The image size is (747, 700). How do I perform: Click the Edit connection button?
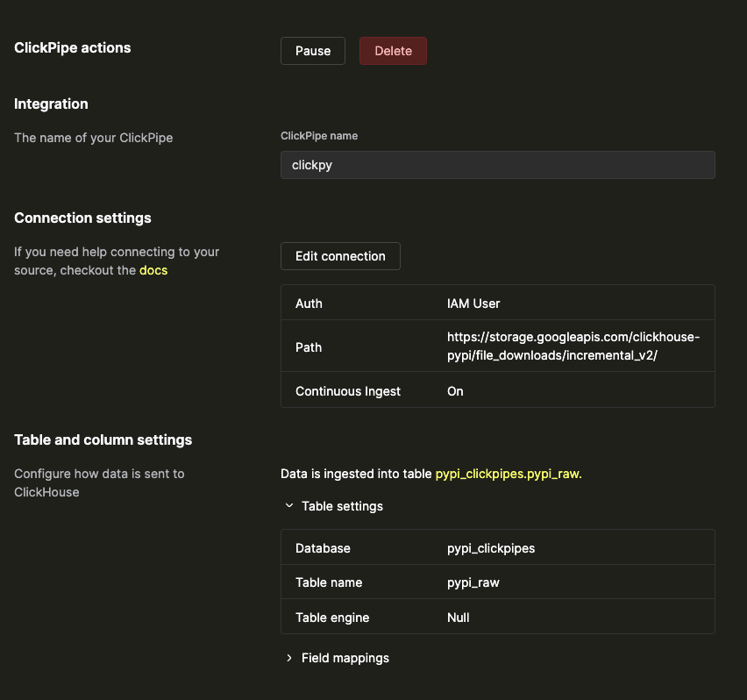(340, 256)
